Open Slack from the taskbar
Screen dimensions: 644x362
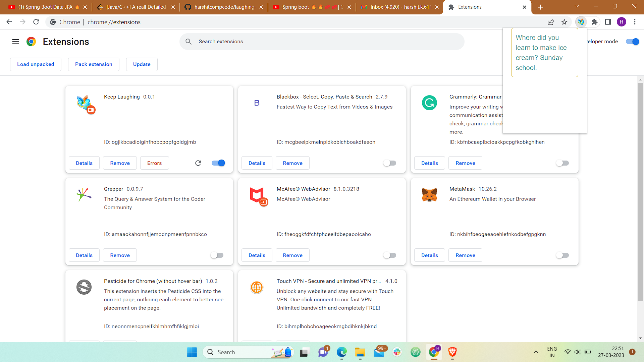(x=397, y=352)
